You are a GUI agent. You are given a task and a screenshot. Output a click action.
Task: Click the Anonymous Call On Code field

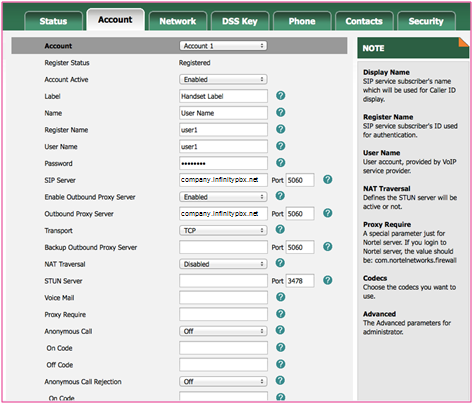point(223,348)
